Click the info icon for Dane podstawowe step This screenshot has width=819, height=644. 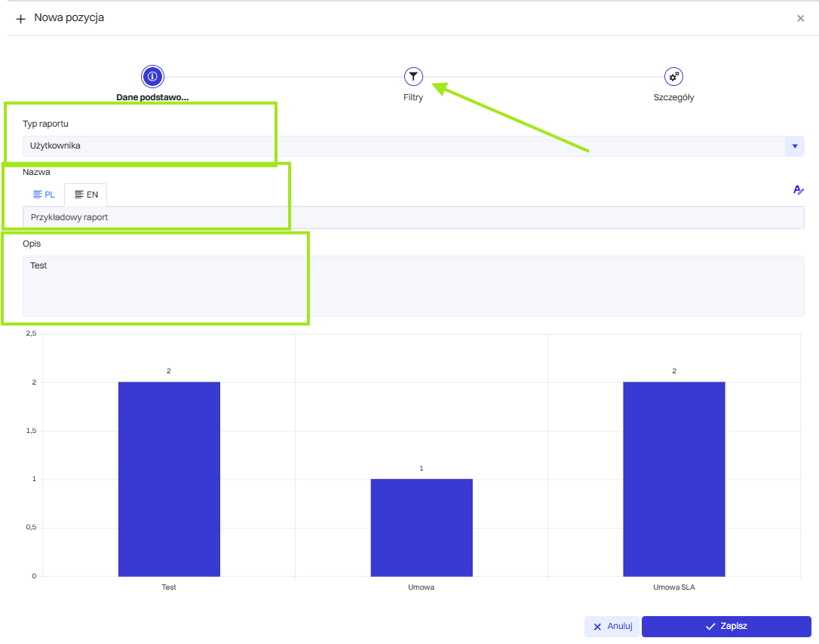point(152,76)
